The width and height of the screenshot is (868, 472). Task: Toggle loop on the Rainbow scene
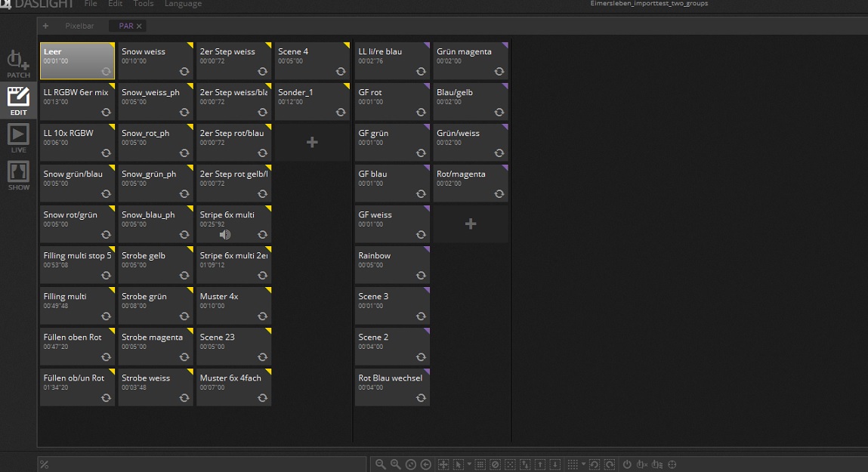(421, 276)
